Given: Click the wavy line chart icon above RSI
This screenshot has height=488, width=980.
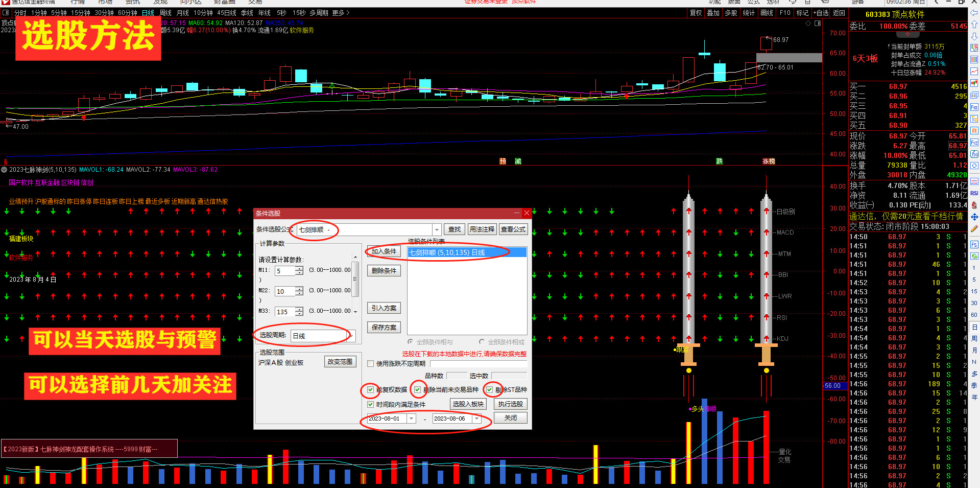Looking at the screenshot, I should pyautogui.click(x=974, y=181).
